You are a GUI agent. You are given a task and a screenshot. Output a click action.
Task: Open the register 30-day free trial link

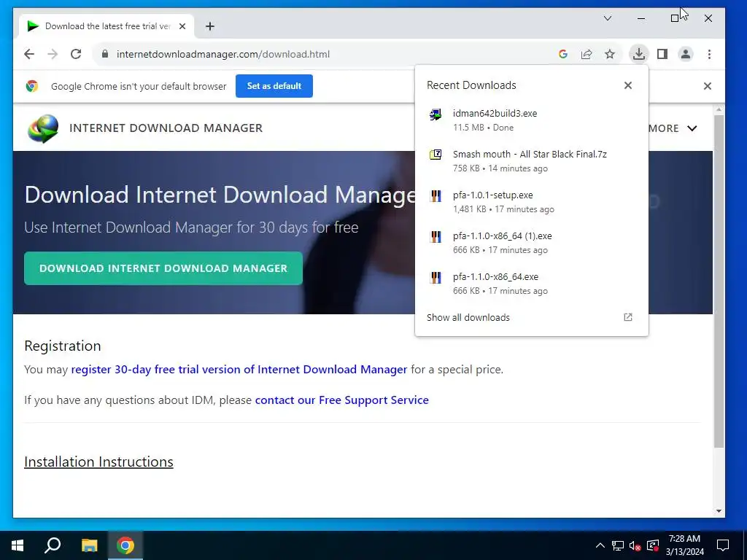239,370
